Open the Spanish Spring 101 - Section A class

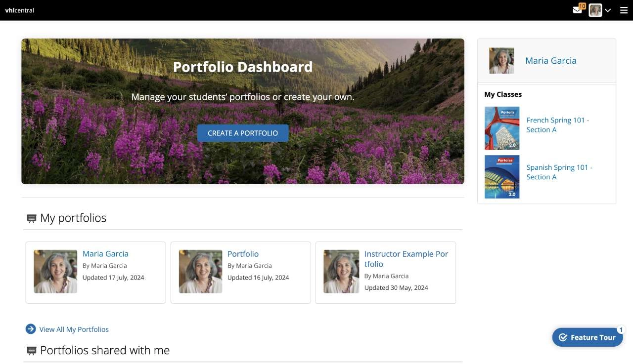click(x=559, y=172)
